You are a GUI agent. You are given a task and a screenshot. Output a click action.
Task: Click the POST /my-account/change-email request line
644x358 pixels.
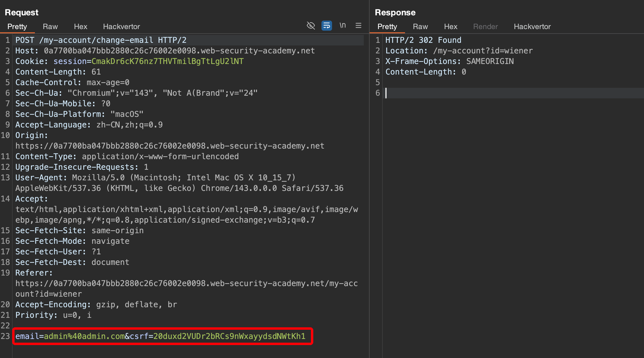[x=101, y=40]
